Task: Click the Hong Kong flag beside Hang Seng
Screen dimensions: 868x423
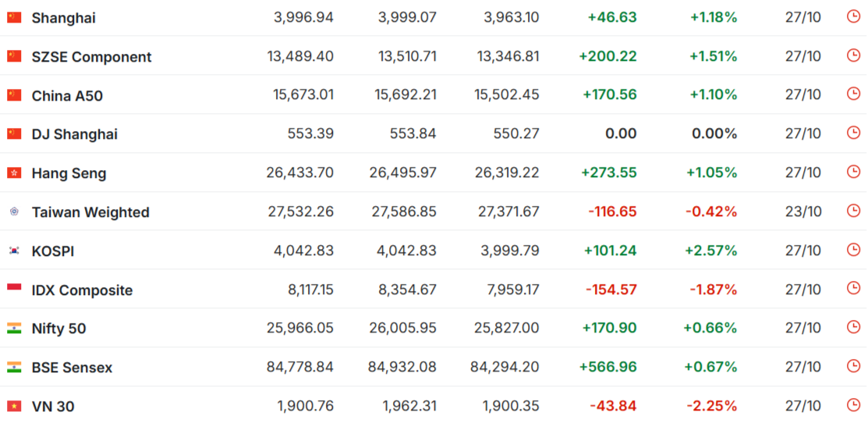Action: (14, 172)
